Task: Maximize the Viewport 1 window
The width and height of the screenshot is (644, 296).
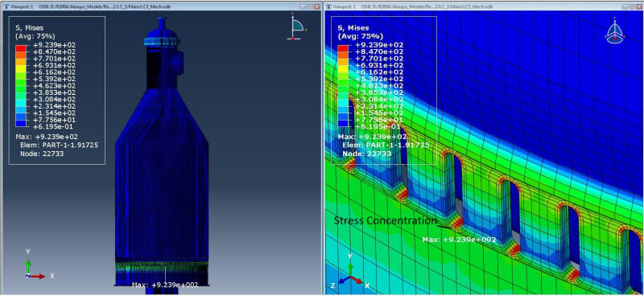Action: click(x=310, y=7)
